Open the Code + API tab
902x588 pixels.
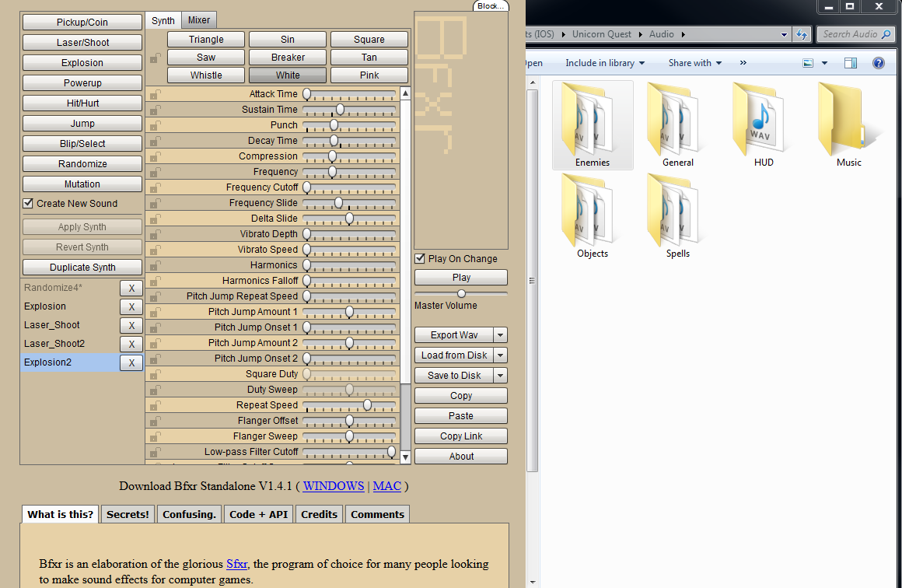coord(258,514)
